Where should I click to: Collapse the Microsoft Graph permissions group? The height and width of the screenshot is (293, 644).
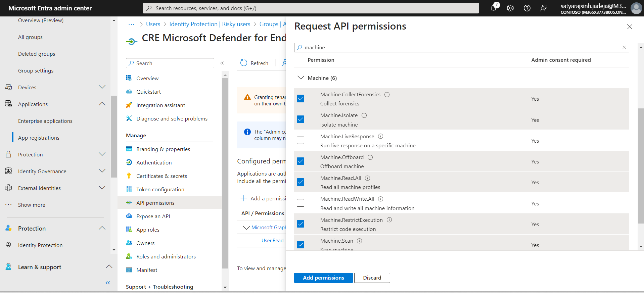(x=246, y=228)
